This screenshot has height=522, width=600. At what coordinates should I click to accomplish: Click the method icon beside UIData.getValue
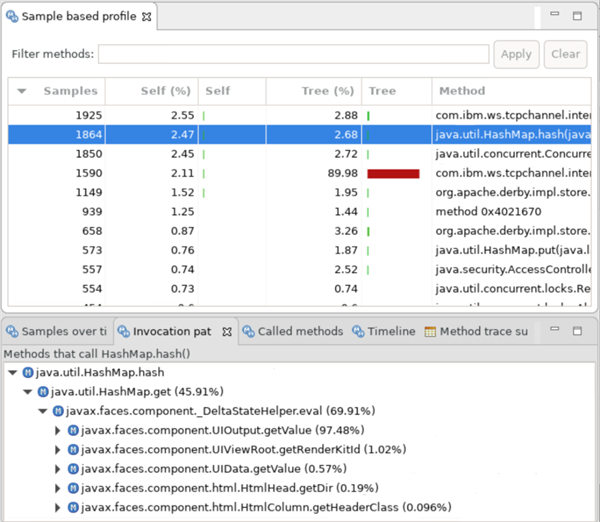tap(73, 469)
